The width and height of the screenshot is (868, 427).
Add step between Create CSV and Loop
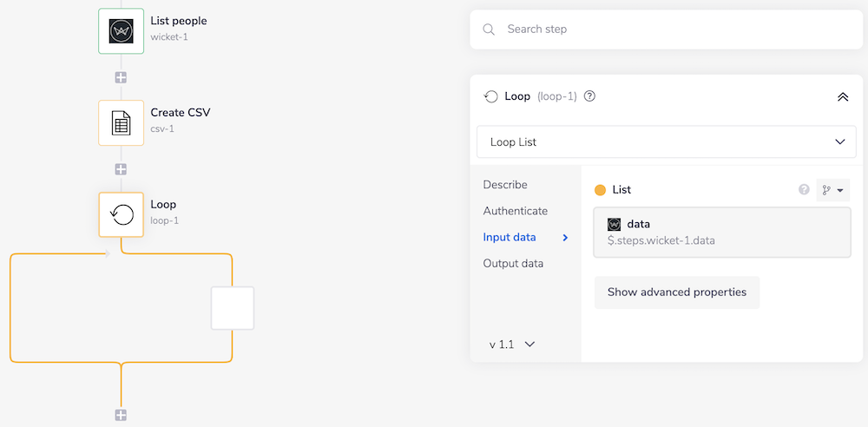(x=122, y=169)
